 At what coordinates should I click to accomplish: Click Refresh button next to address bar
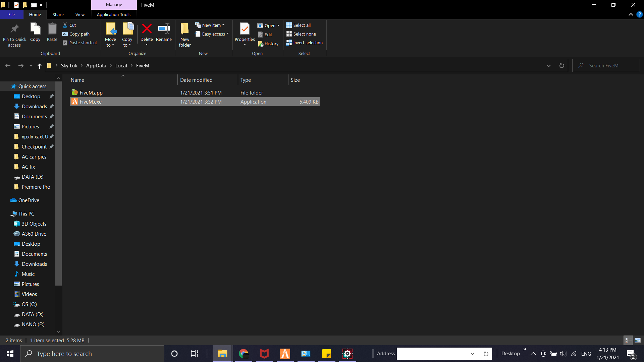tap(561, 66)
